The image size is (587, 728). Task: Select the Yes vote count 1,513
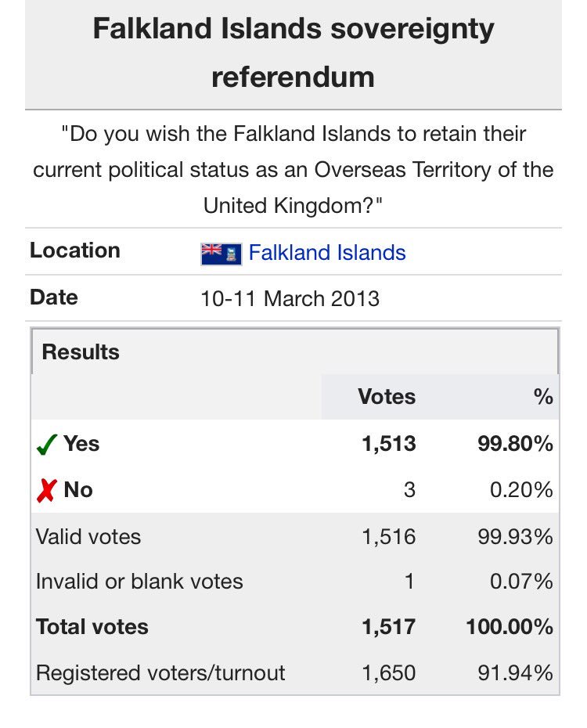[388, 444]
